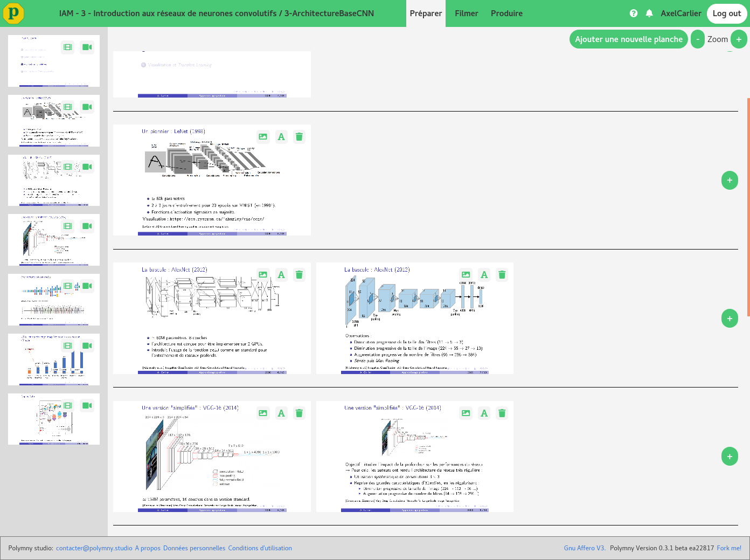Click the project title breadcrumb text

point(217,13)
